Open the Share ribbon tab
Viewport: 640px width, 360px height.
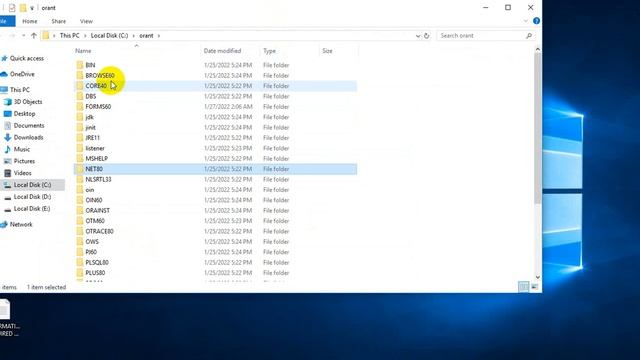pos(58,21)
